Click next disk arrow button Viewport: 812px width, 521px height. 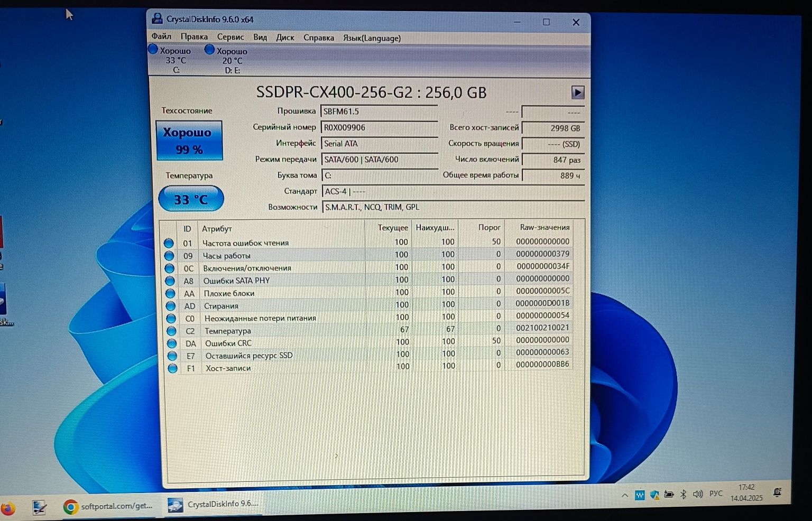click(x=578, y=92)
